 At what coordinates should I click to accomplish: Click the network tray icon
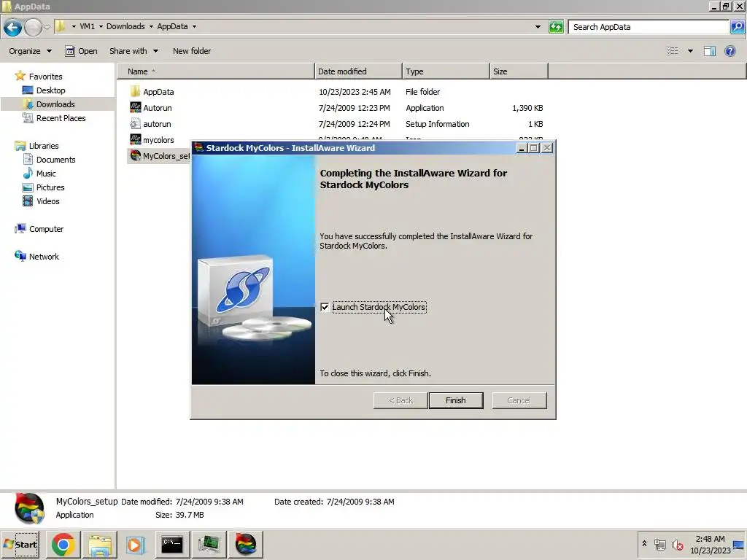[x=660, y=544]
